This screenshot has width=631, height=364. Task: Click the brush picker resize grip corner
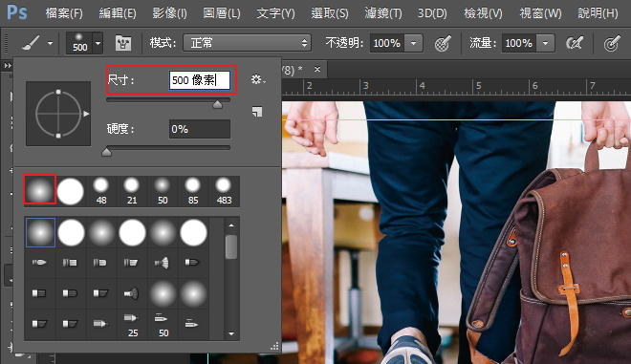click(x=274, y=347)
